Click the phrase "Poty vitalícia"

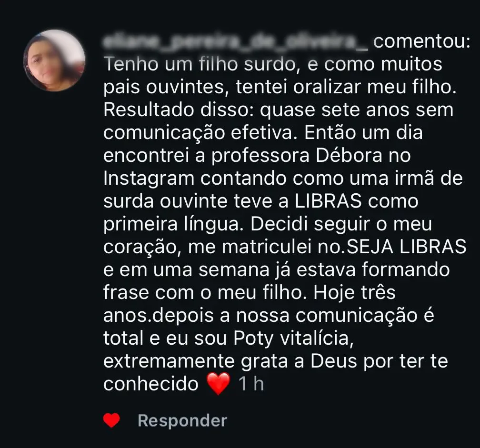[291, 338]
